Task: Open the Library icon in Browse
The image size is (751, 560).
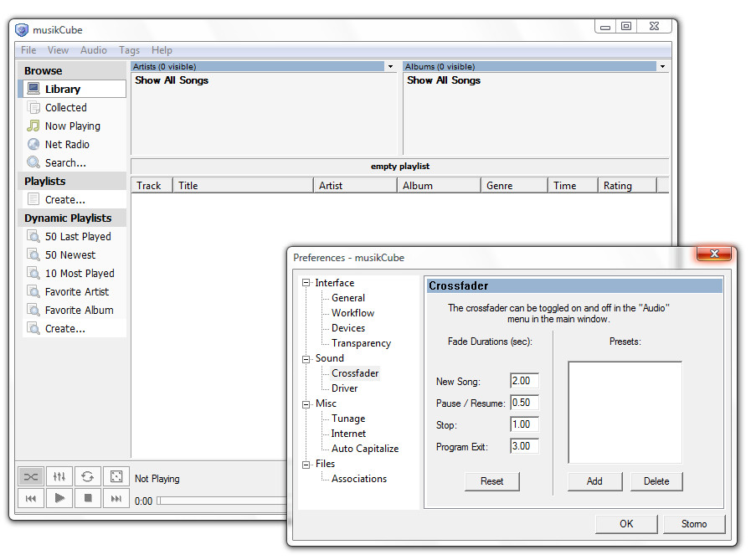Action: pos(33,89)
